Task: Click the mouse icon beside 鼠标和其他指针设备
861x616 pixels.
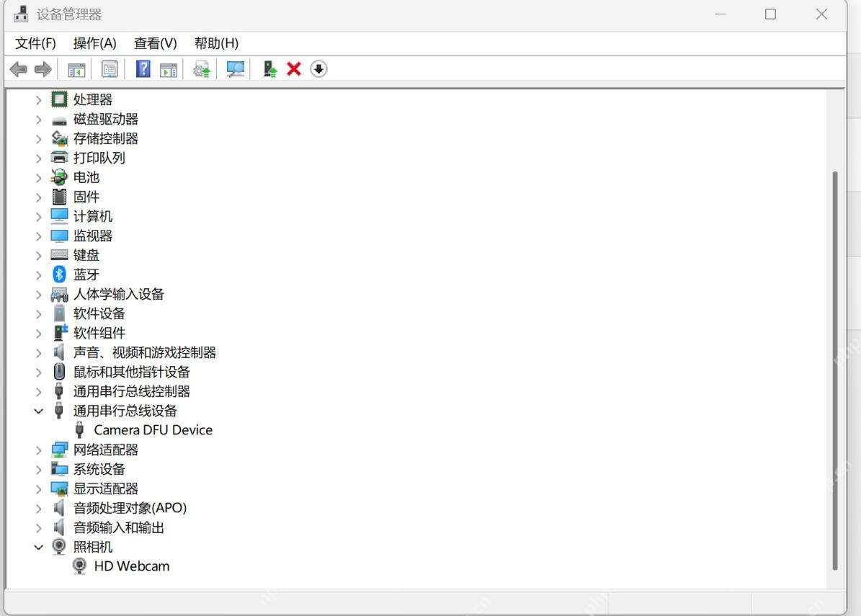Action: pos(59,372)
